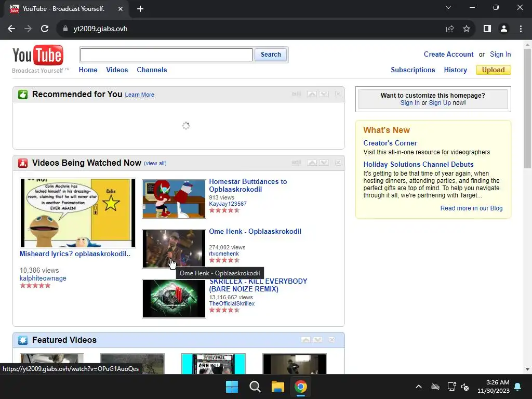Screen dimensions: 532x399
Task: Open Chrome's three-dot menu
Action: point(521,29)
